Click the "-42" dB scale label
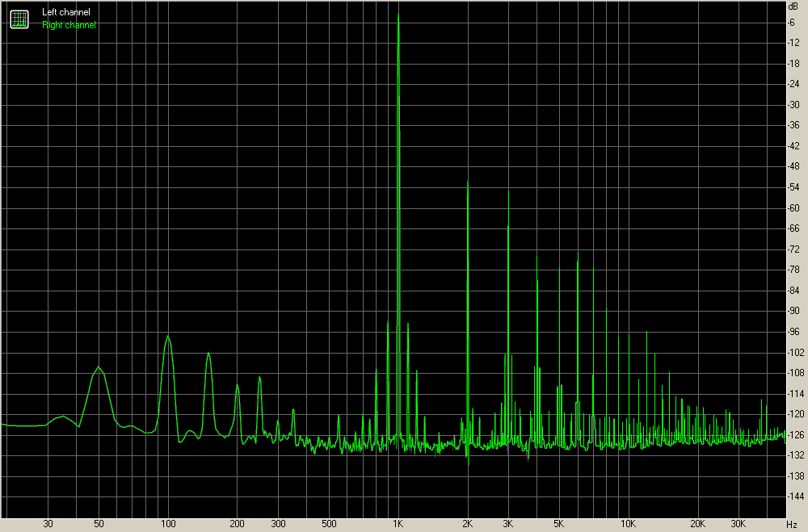The width and height of the screenshot is (808, 532). coord(793,146)
